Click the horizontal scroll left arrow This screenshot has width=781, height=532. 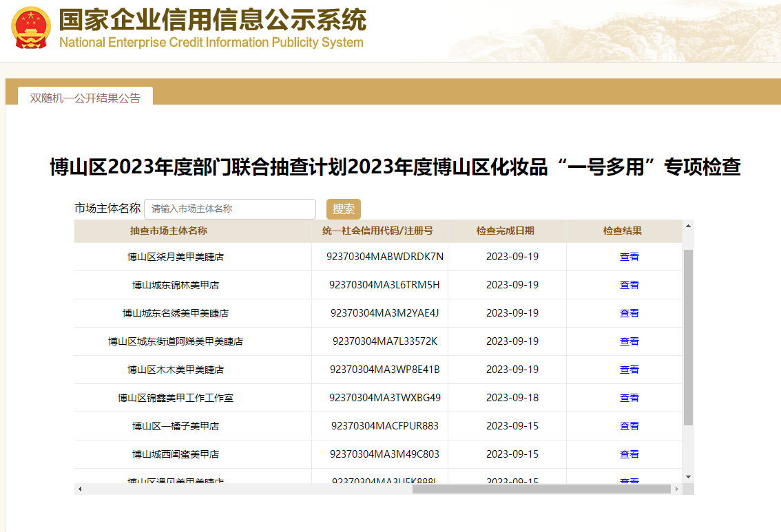(x=80, y=489)
